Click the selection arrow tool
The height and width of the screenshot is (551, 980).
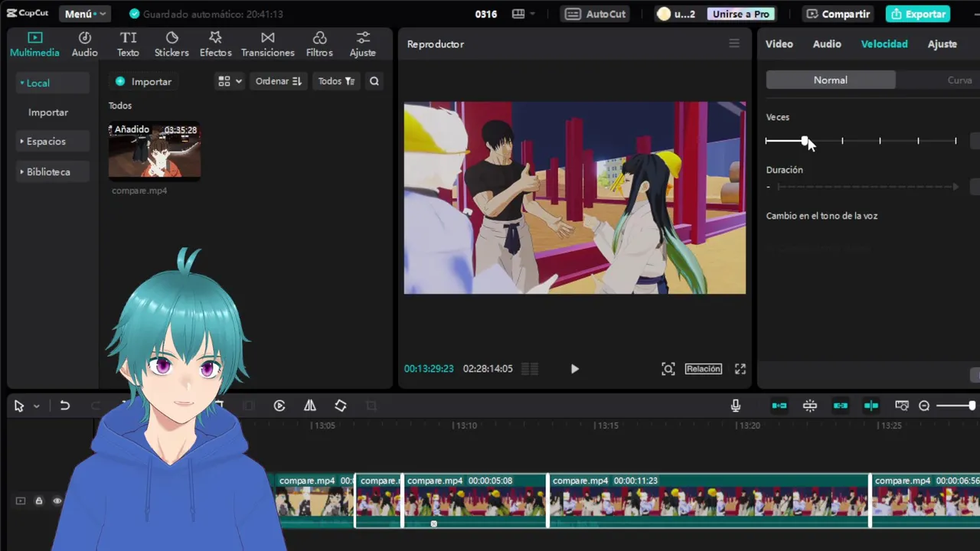pyautogui.click(x=19, y=406)
